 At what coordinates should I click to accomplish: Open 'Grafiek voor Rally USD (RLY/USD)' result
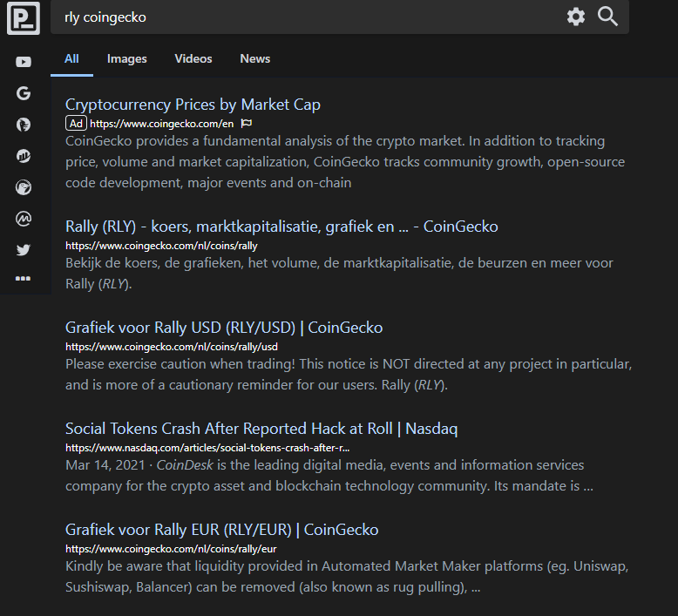(x=224, y=328)
